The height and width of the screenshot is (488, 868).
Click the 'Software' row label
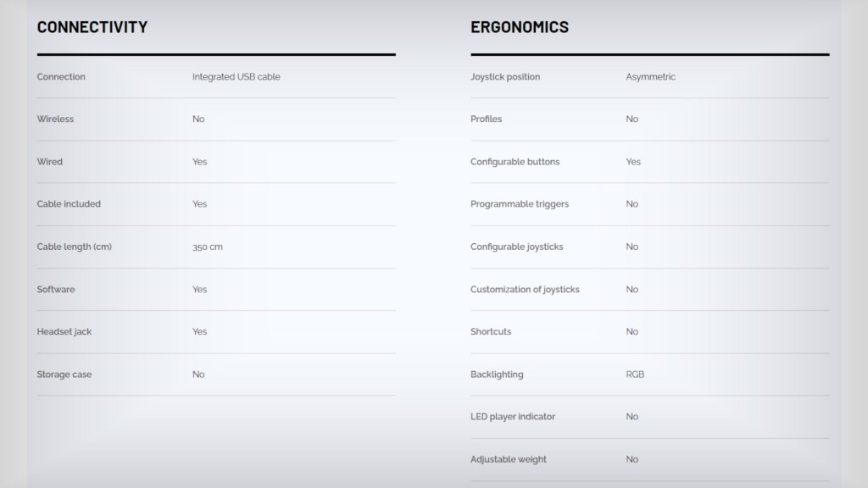(55, 290)
